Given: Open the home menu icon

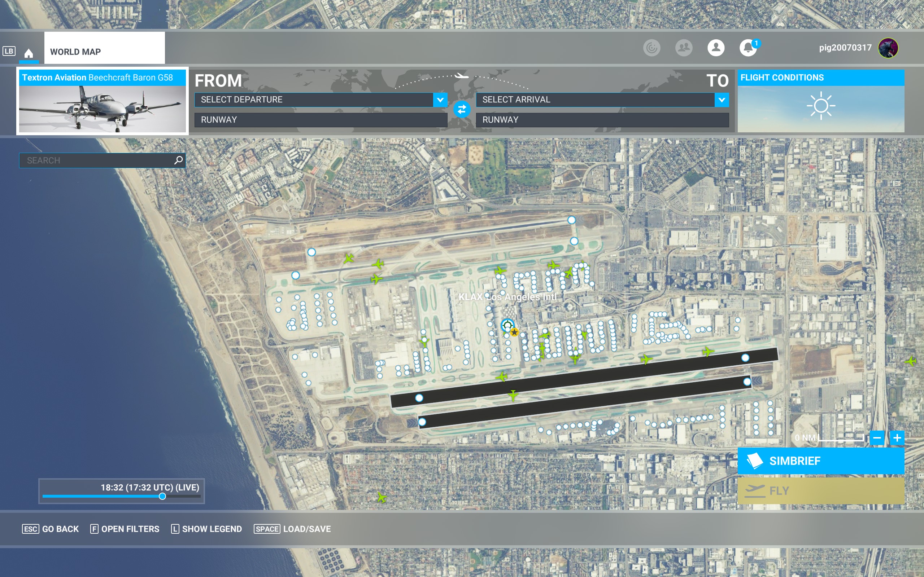Looking at the screenshot, I should [29, 53].
